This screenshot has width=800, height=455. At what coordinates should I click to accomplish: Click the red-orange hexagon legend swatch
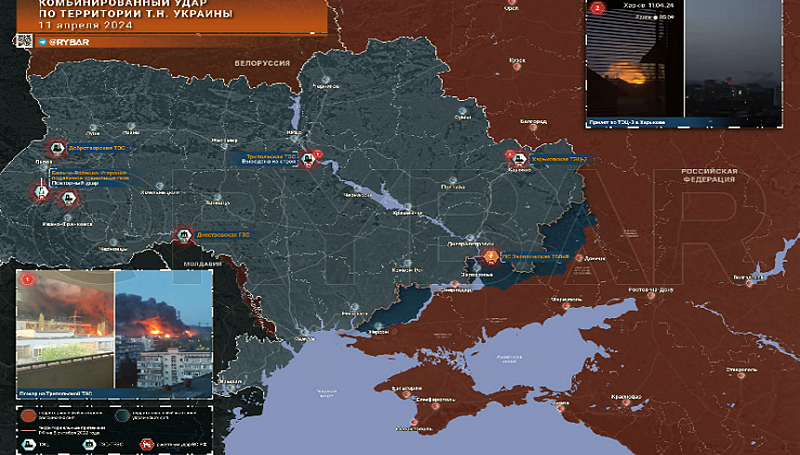click(27, 416)
